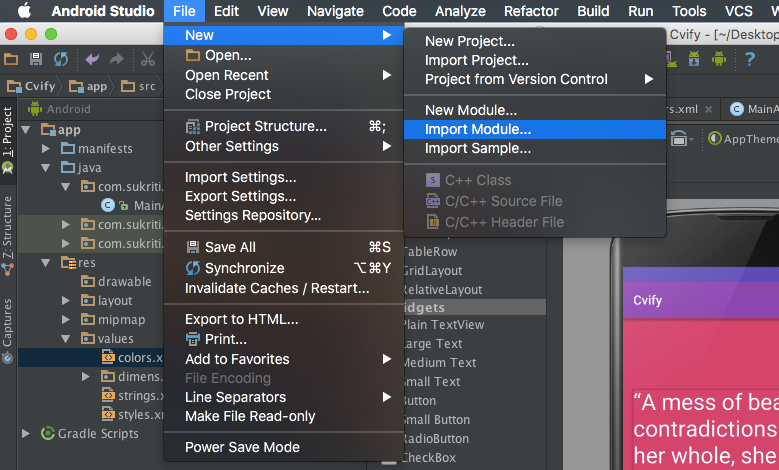Choose Power Save Mode
Screen dimensions: 779x470
coord(283,447)
